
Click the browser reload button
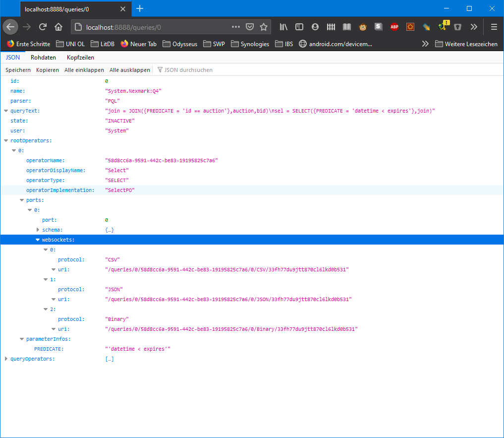click(43, 27)
